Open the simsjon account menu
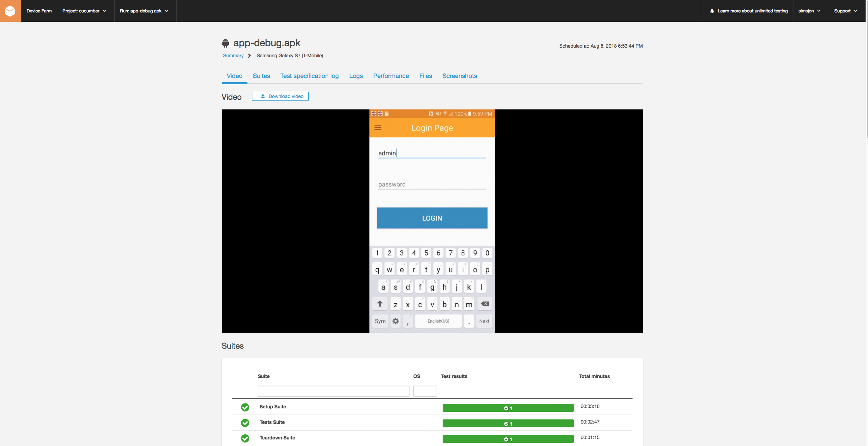 pos(809,11)
